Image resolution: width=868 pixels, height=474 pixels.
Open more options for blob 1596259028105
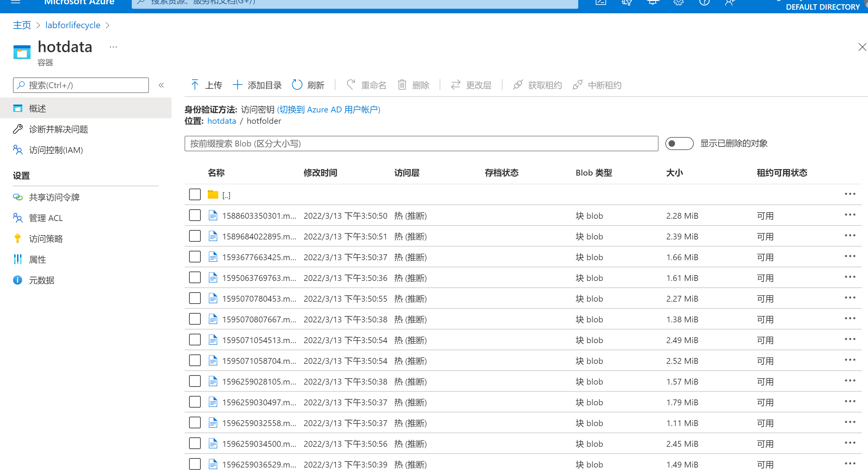(850, 381)
